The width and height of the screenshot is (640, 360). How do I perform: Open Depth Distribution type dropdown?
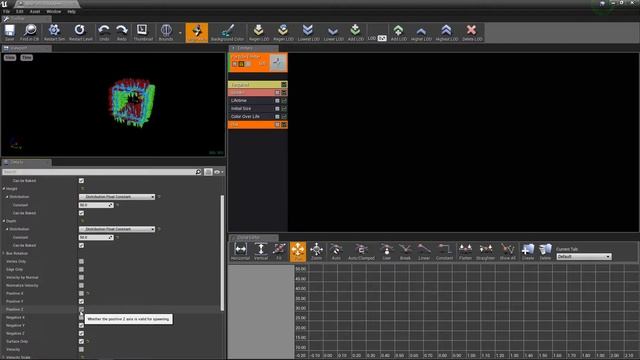tap(117, 229)
